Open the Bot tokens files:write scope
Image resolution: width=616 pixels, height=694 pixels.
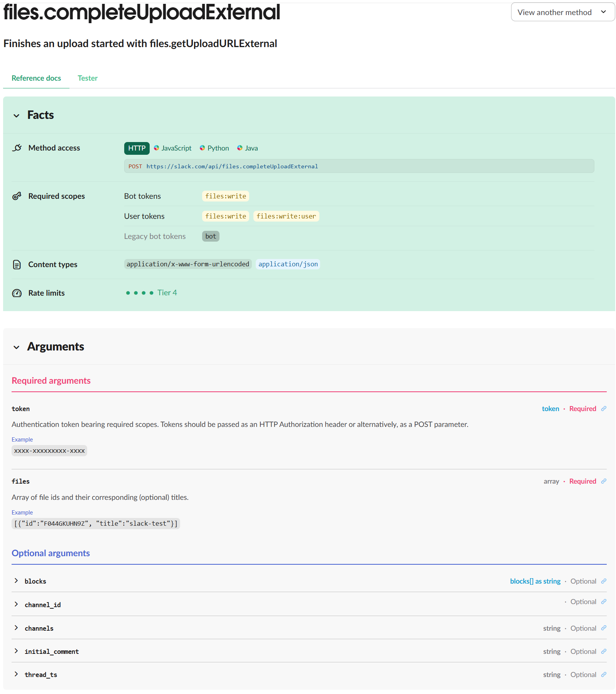click(x=226, y=196)
